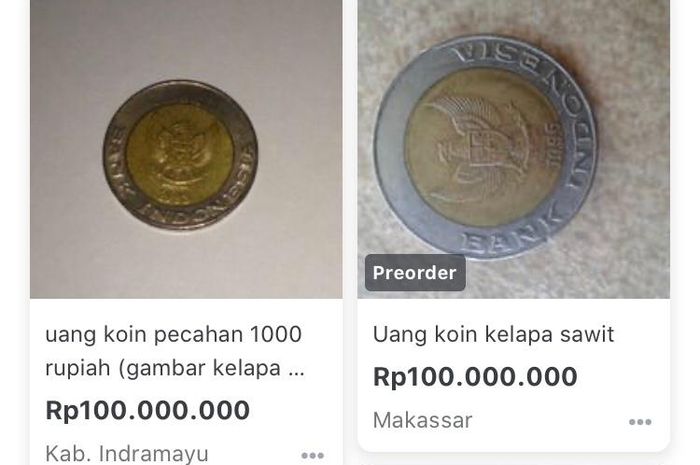The image size is (700, 465).
Task: Open the right Bank Indonesia coin photo
Action: click(513, 149)
